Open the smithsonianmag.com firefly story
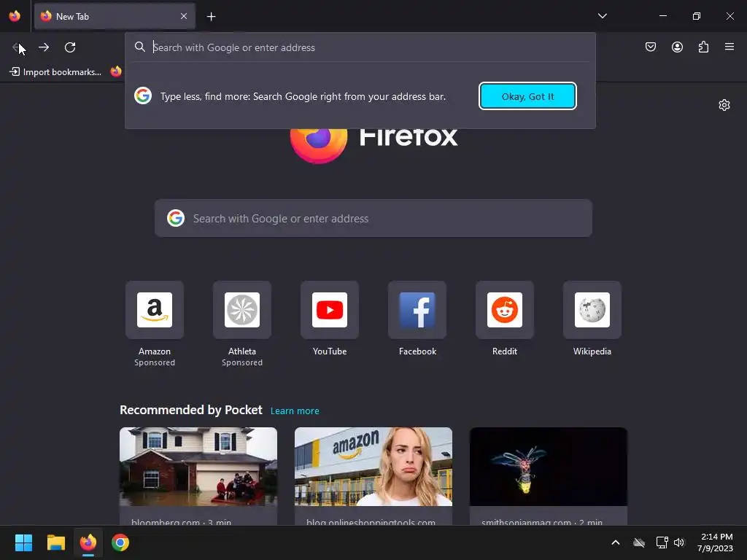The image size is (747, 560). pyautogui.click(x=549, y=476)
